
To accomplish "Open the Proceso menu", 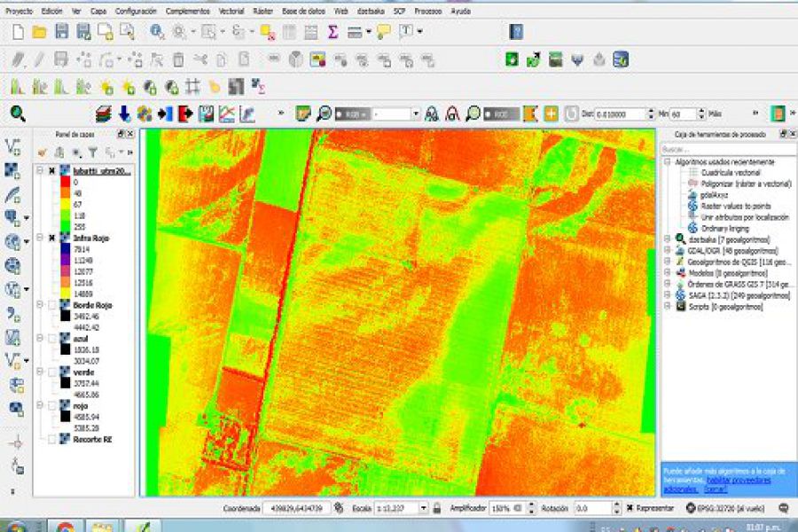I will (x=428, y=12).
